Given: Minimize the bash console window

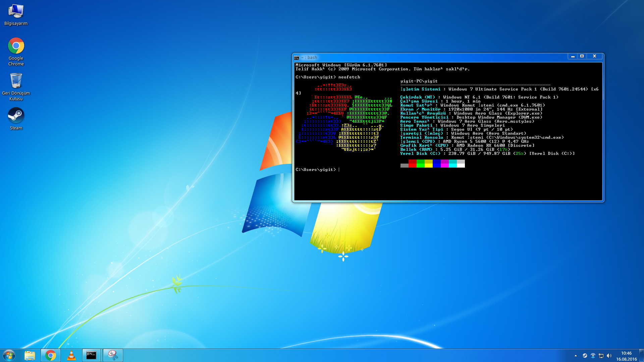Looking at the screenshot, I should [x=573, y=56].
